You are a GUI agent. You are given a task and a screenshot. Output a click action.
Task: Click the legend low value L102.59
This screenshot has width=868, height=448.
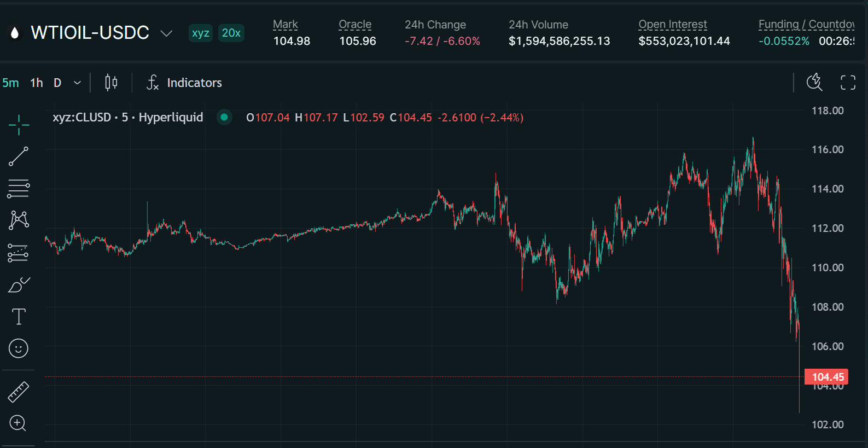pyautogui.click(x=364, y=118)
